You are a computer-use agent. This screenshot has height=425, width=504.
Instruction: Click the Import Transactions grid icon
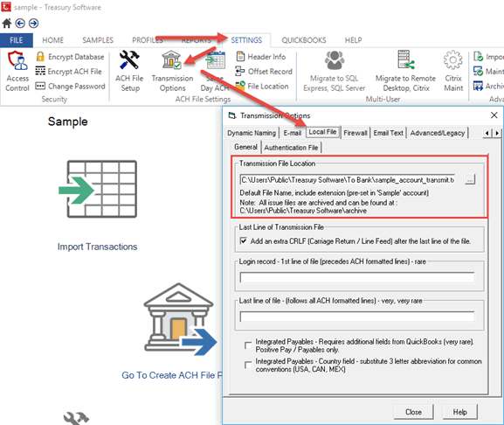tap(98, 189)
